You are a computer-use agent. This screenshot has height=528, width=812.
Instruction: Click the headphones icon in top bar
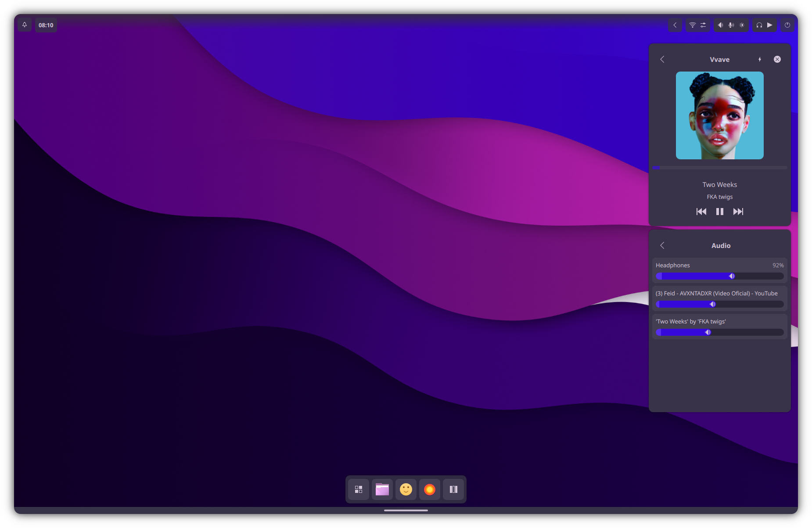point(759,25)
